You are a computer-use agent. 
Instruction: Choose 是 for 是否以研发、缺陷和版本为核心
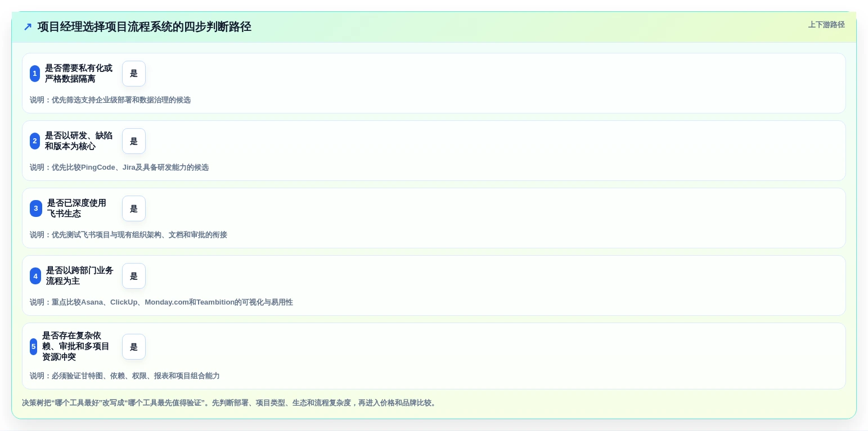point(134,141)
